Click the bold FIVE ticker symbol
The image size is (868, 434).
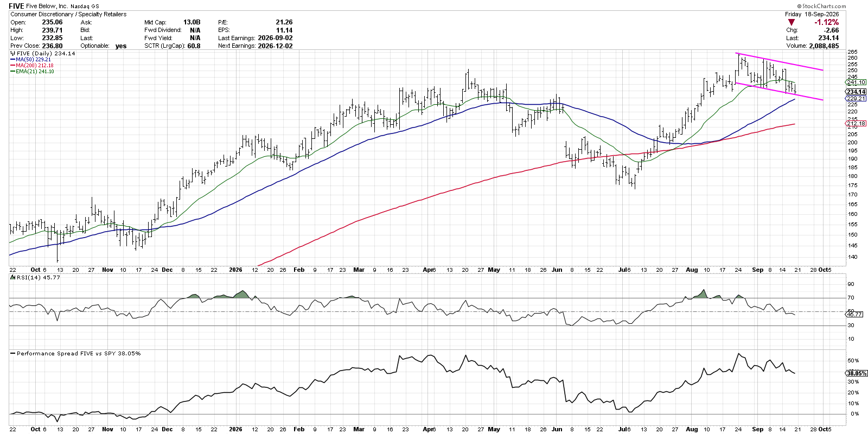[x=16, y=6]
